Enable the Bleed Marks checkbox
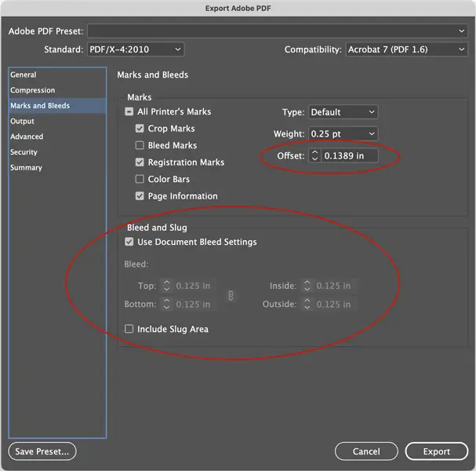The width and height of the screenshot is (476, 471). (140, 145)
